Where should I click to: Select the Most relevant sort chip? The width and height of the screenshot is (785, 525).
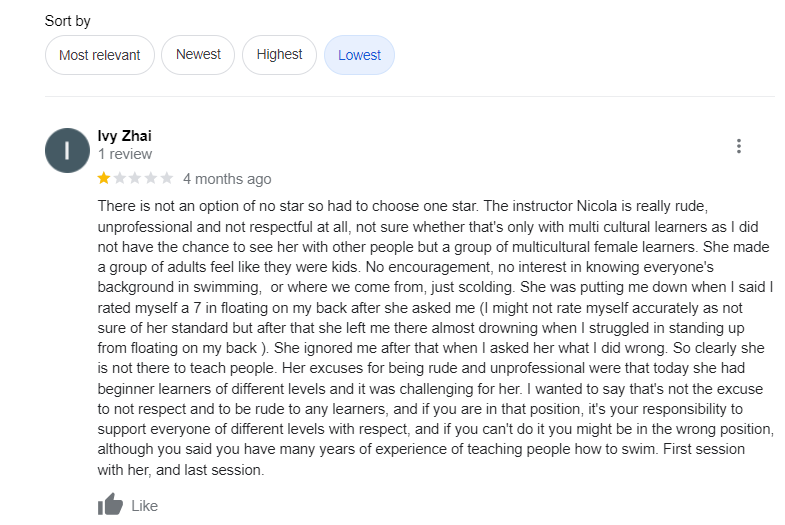100,55
